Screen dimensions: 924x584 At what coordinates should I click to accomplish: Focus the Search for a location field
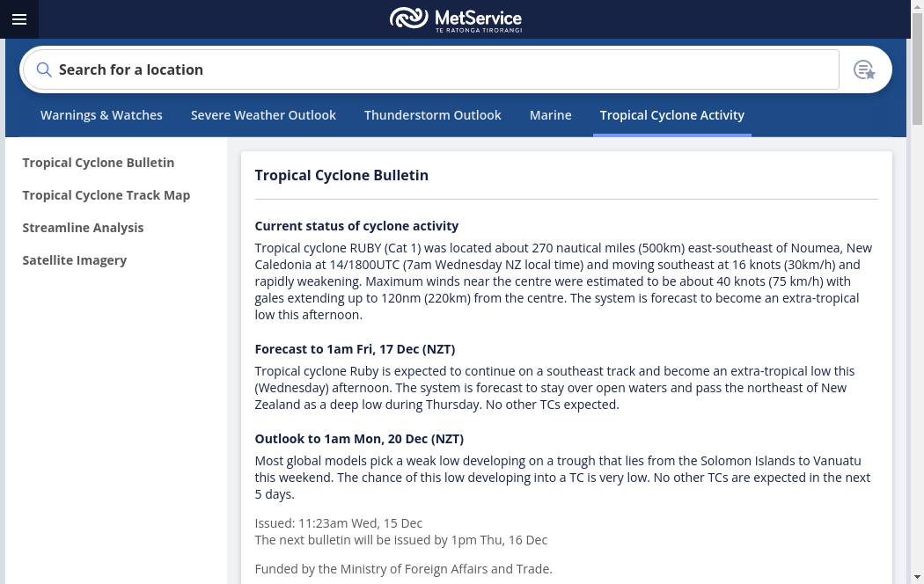click(440, 69)
